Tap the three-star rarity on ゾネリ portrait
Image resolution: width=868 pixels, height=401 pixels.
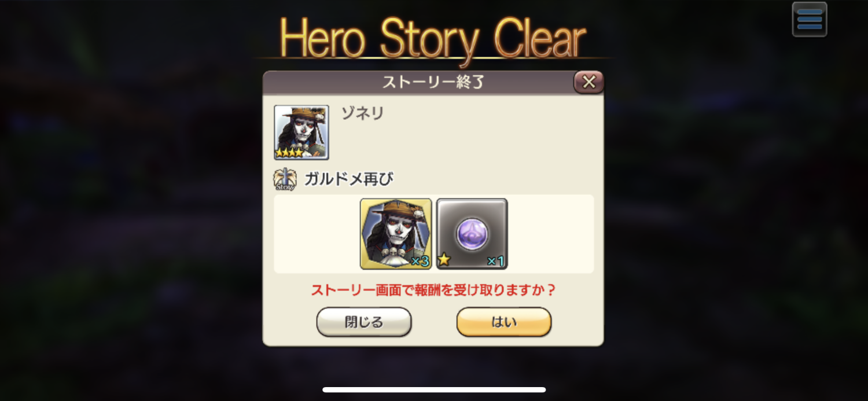point(289,153)
